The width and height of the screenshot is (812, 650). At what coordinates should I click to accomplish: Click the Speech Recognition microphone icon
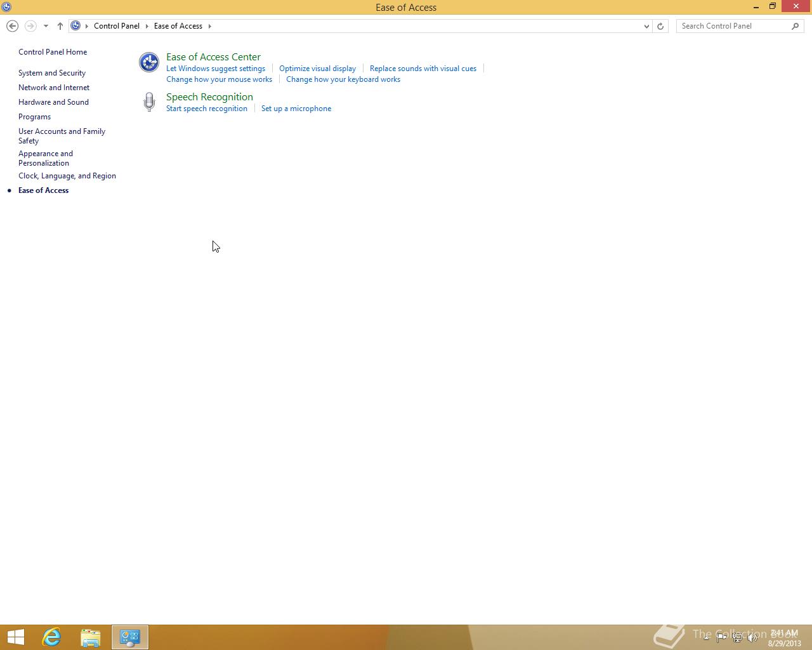(149, 102)
